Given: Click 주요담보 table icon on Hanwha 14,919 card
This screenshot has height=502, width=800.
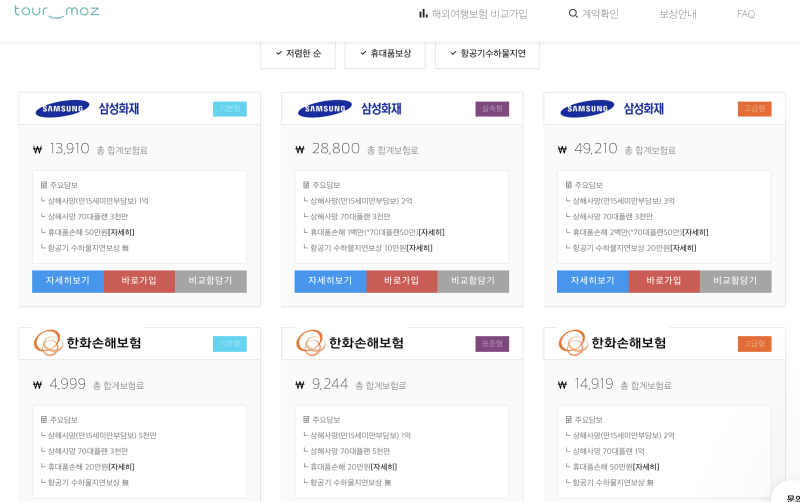Looking at the screenshot, I should click(x=569, y=419).
